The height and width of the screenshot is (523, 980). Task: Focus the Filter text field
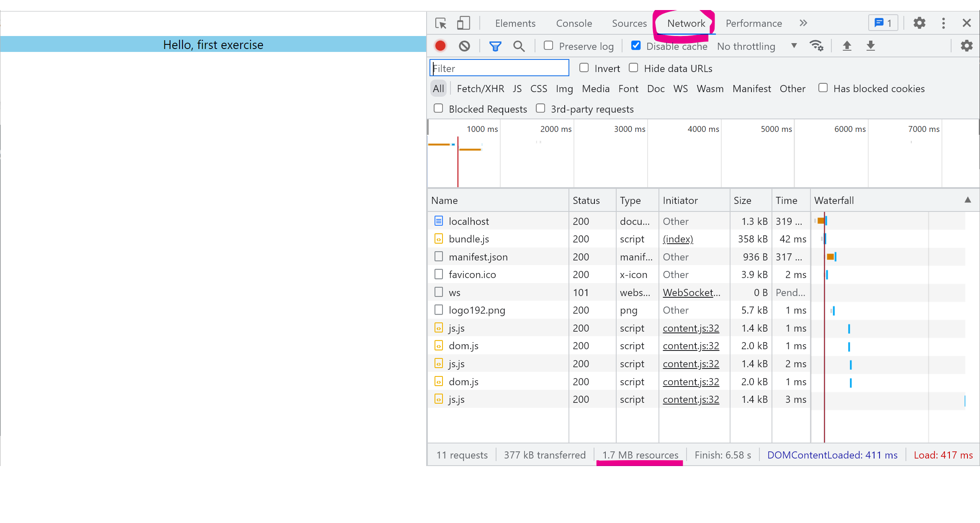pos(499,68)
